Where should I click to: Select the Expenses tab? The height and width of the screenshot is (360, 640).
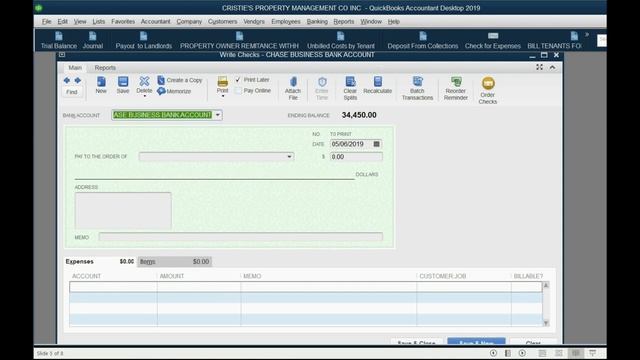click(x=100, y=262)
